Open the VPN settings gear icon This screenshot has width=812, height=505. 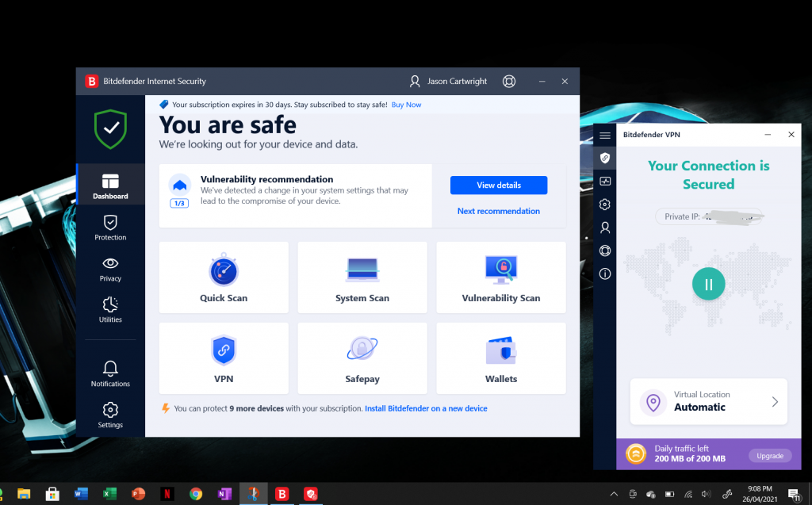tap(604, 204)
